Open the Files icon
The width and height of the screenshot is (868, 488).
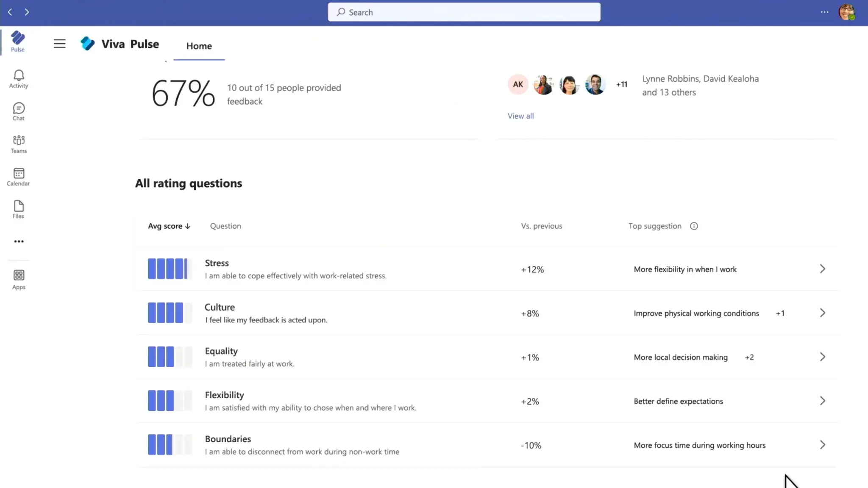pos(19,209)
